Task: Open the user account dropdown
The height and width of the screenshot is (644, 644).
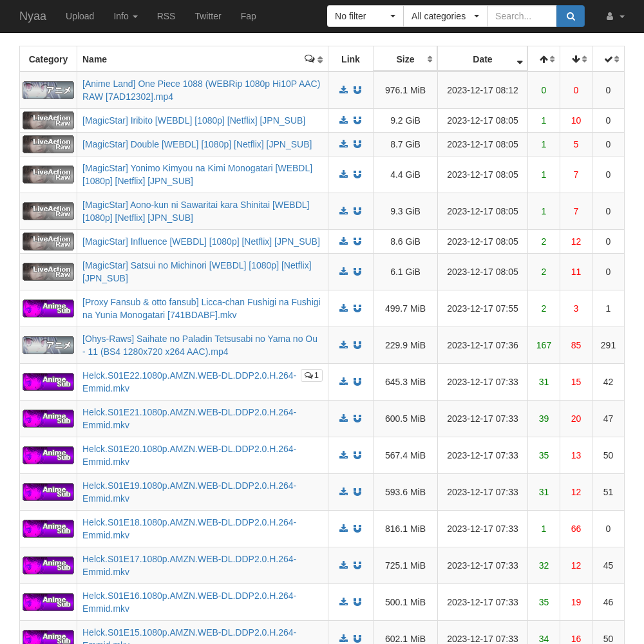Action: (615, 17)
